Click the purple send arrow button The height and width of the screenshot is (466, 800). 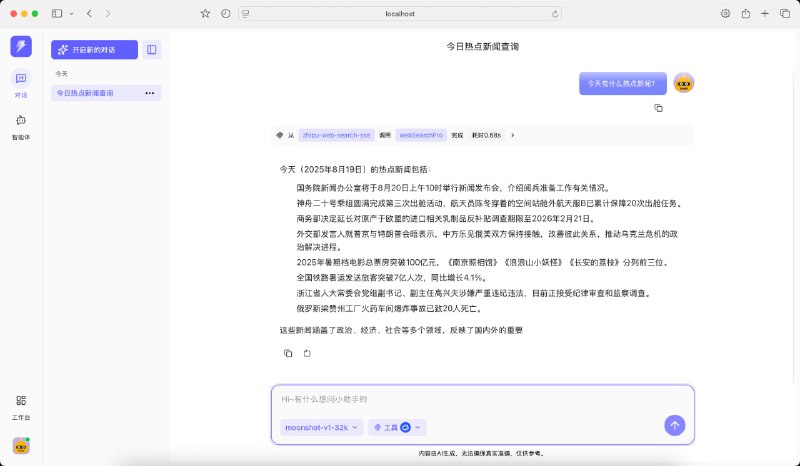pos(674,425)
